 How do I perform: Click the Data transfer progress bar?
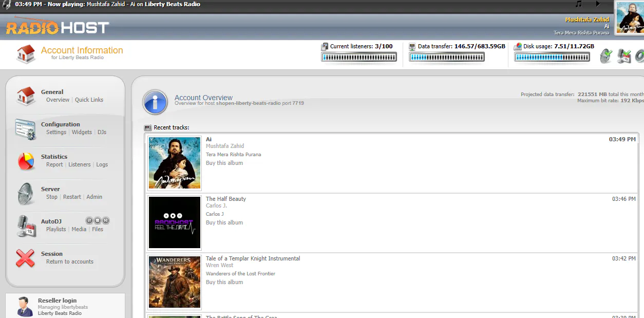[x=447, y=57]
